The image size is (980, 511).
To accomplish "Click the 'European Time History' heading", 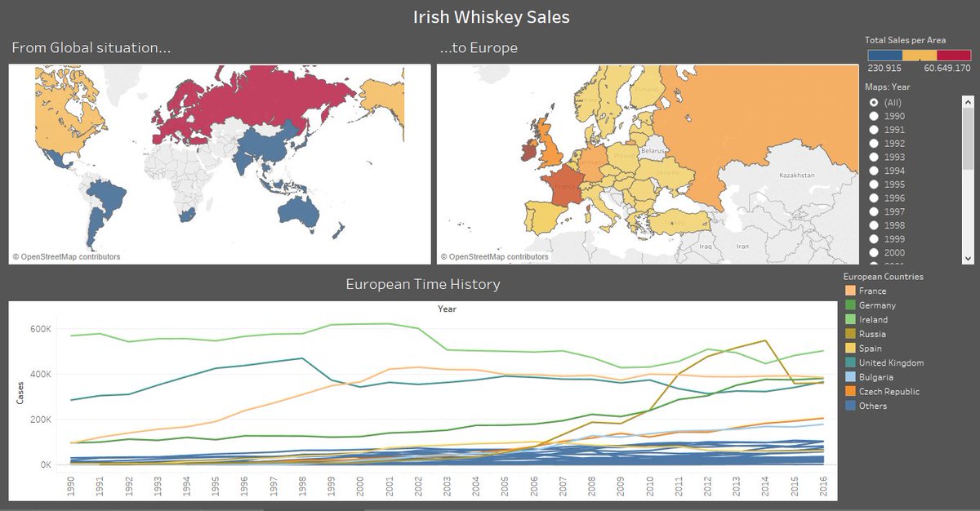I will click(423, 284).
